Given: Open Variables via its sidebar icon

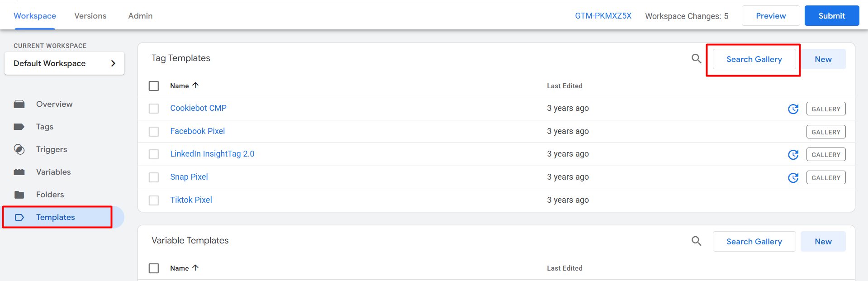Looking at the screenshot, I should pyautogui.click(x=19, y=172).
